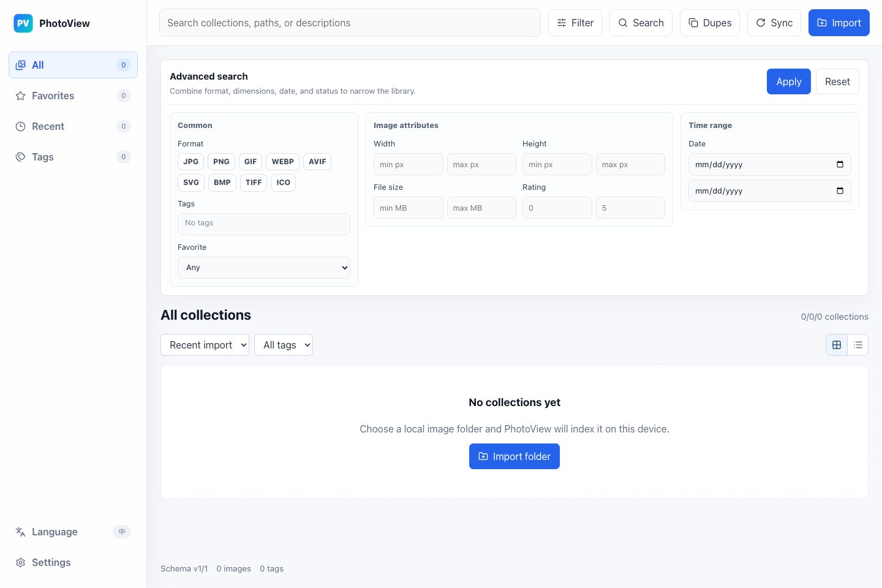Click the Tags label icon in sidebar
The height and width of the screenshot is (588, 882).
click(x=21, y=157)
